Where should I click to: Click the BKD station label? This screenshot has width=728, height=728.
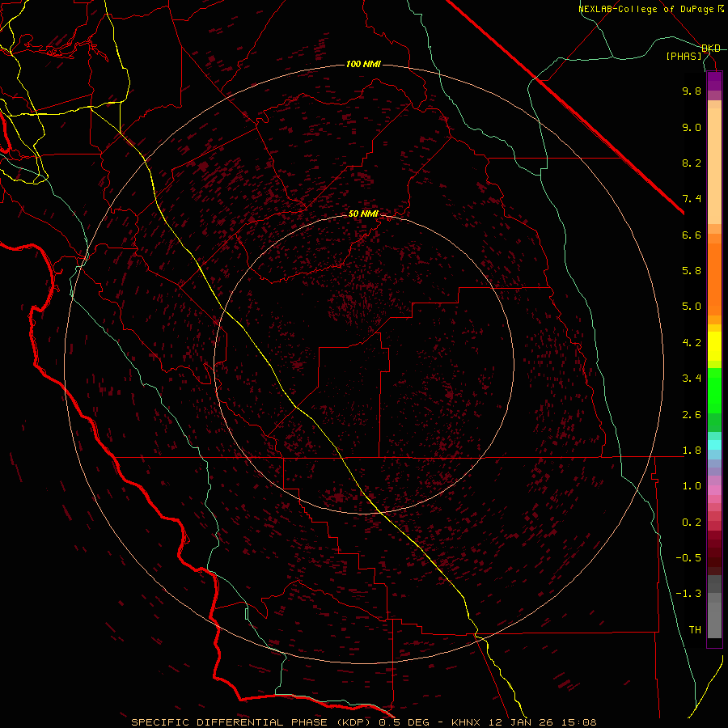[710, 49]
